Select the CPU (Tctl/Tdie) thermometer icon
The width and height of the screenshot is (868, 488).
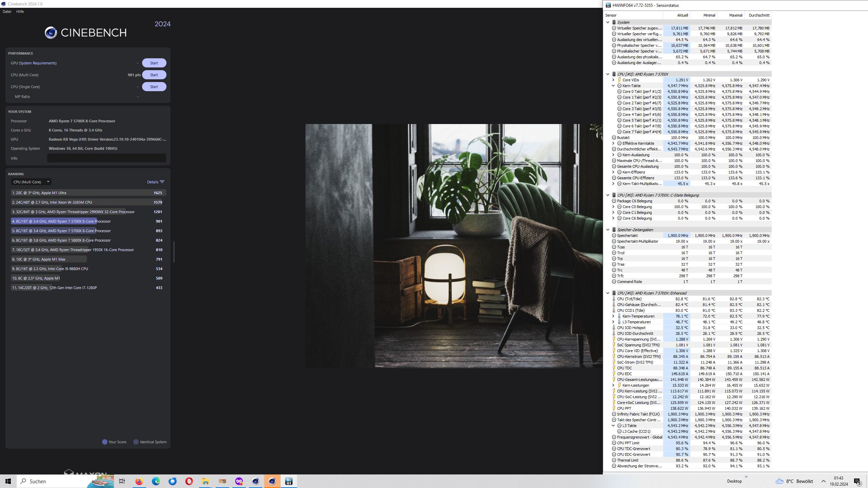pos(614,299)
